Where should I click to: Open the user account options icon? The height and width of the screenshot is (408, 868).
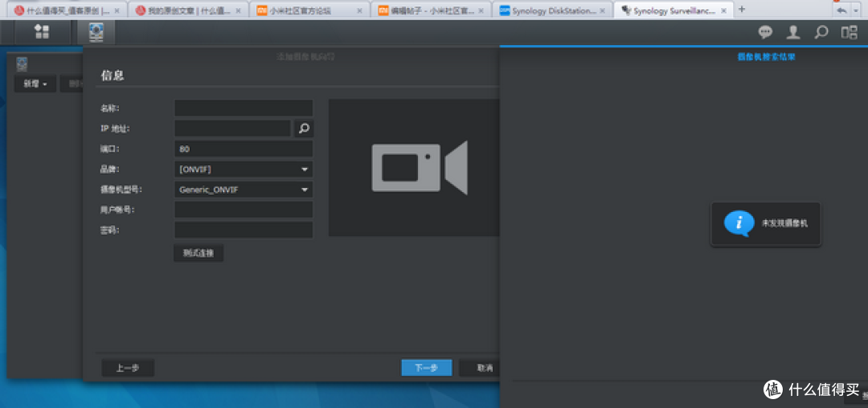coord(793,33)
